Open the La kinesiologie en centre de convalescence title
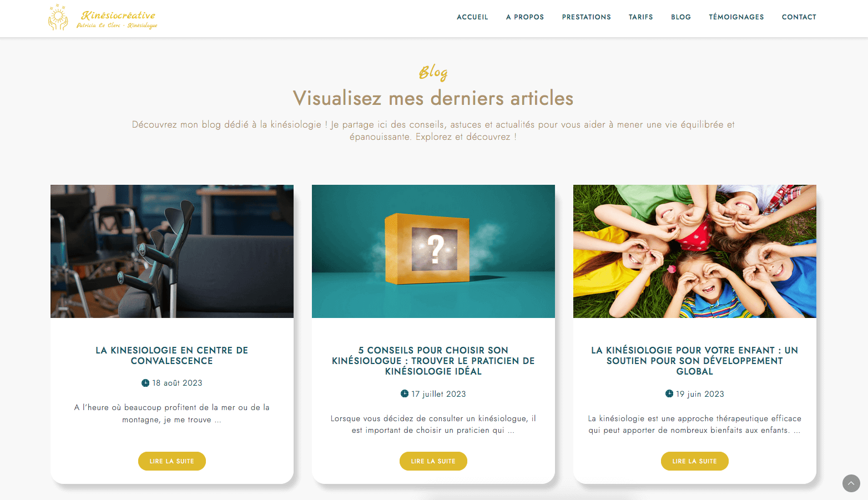Screen dimensions: 868x500 [172, 356]
